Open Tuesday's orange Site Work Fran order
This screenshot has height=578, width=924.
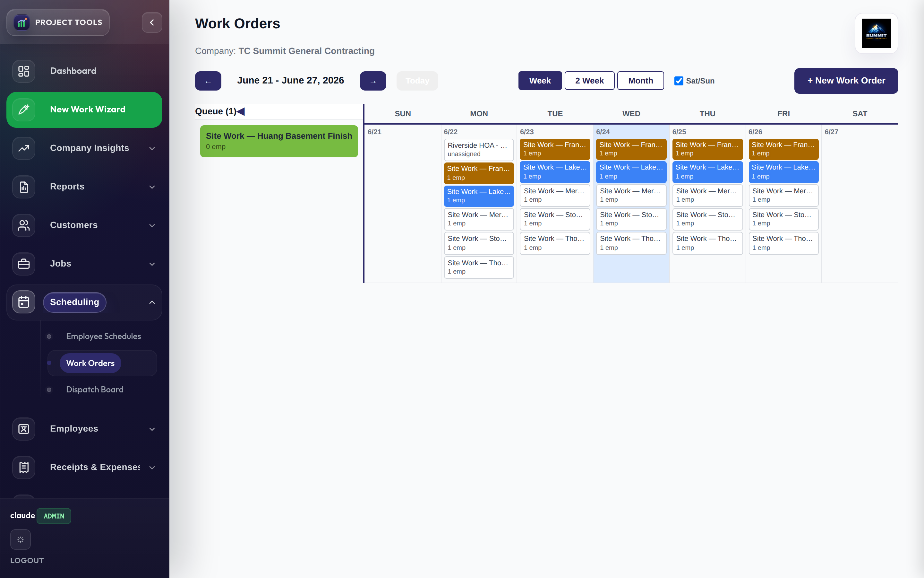(x=555, y=149)
